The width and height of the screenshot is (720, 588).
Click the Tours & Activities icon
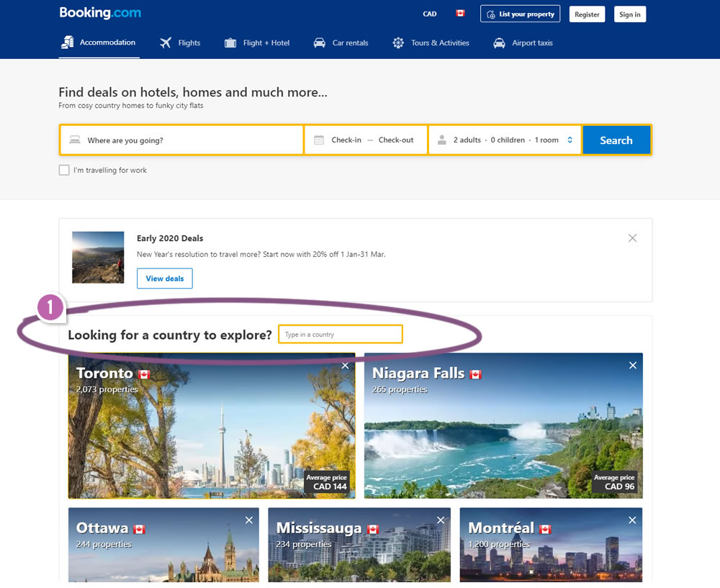coord(398,43)
